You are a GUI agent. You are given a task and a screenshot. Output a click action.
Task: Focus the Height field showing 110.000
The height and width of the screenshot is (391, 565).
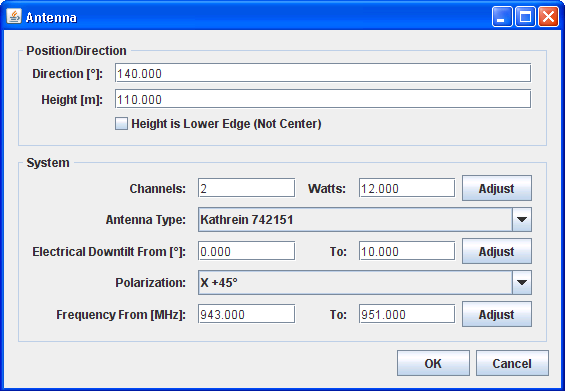pos(323,99)
